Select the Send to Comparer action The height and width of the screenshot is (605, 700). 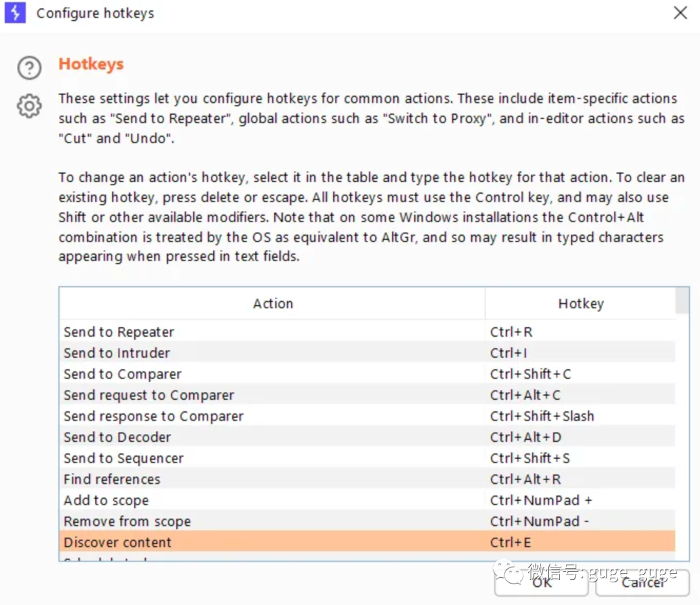(272, 374)
